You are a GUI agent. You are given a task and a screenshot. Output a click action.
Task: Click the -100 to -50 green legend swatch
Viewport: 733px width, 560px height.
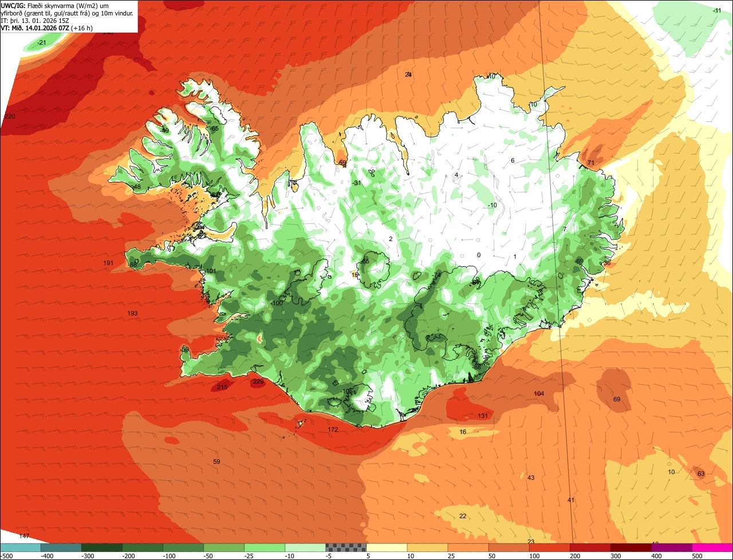tap(183, 547)
